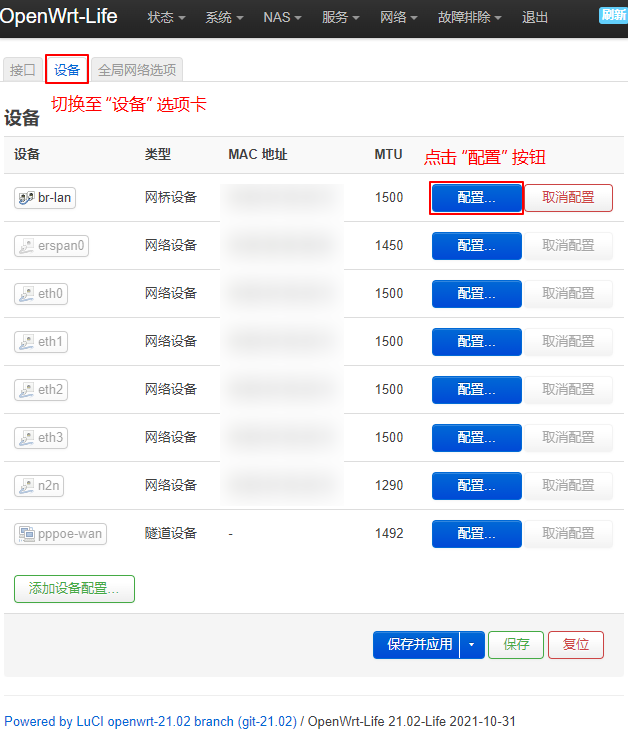This screenshot has height=731, width=628.
Task: Expand the 状态 menu in navbar
Action: pos(166,17)
